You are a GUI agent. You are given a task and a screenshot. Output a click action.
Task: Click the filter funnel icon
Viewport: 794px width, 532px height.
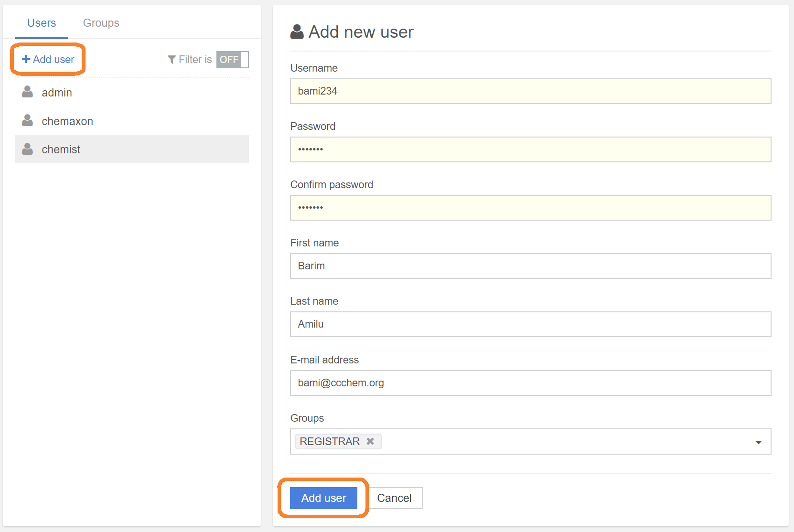pos(172,60)
